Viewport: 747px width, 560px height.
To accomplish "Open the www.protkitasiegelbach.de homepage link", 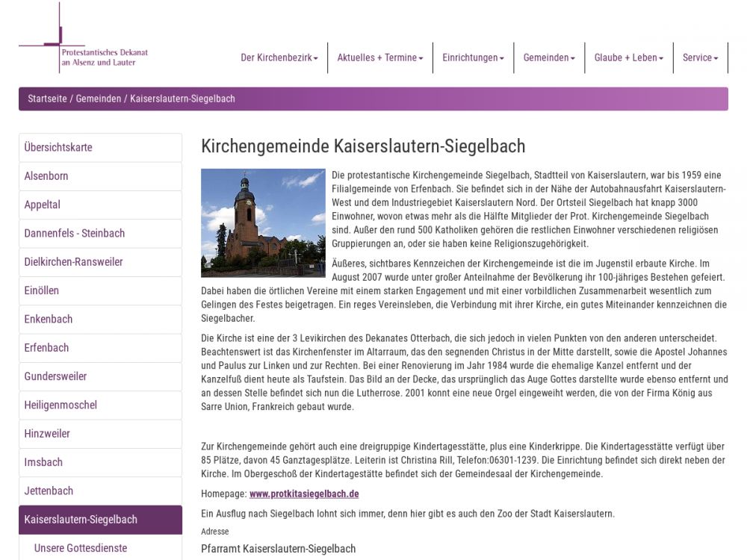I will click(x=304, y=494).
